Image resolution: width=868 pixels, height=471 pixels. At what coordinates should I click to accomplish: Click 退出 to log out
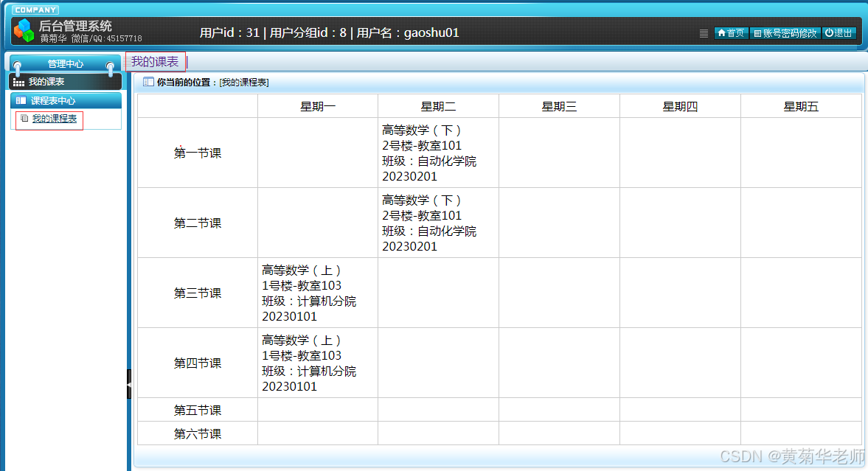coord(839,33)
